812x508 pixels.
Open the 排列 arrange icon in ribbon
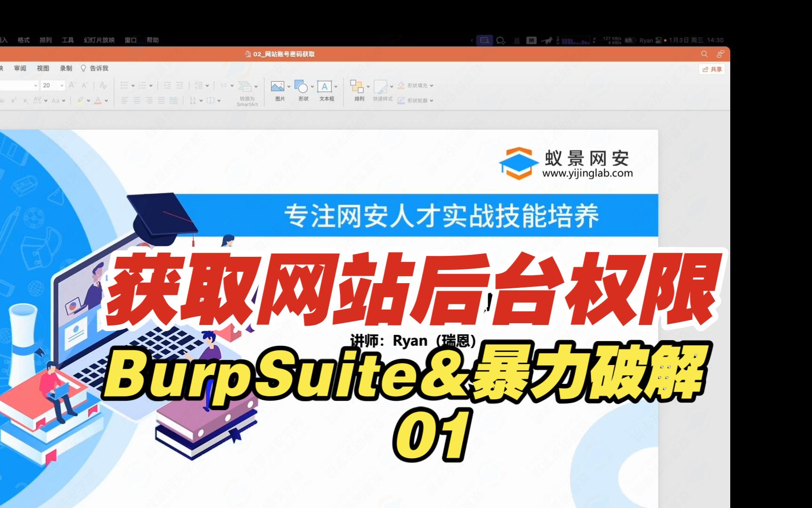tap(357, 86)
